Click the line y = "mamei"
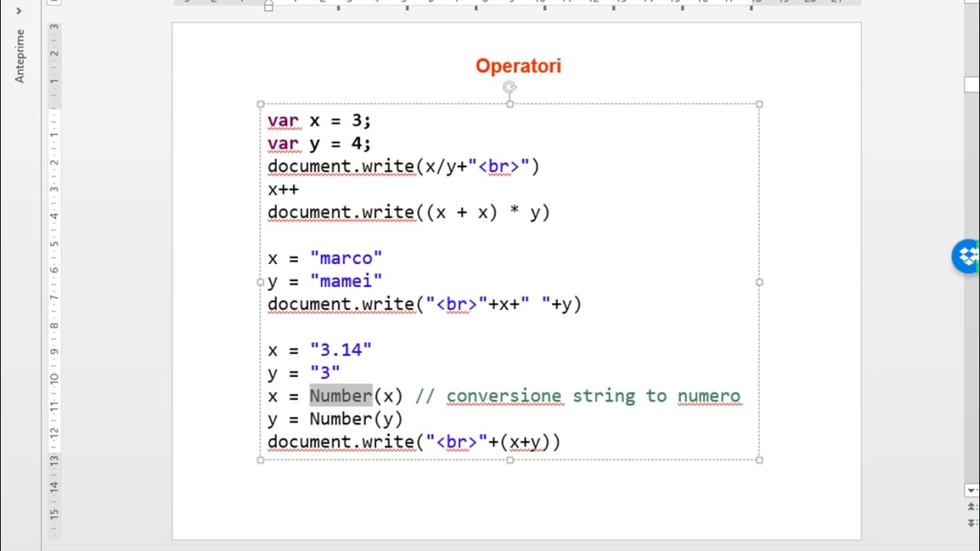 point(325,282)
